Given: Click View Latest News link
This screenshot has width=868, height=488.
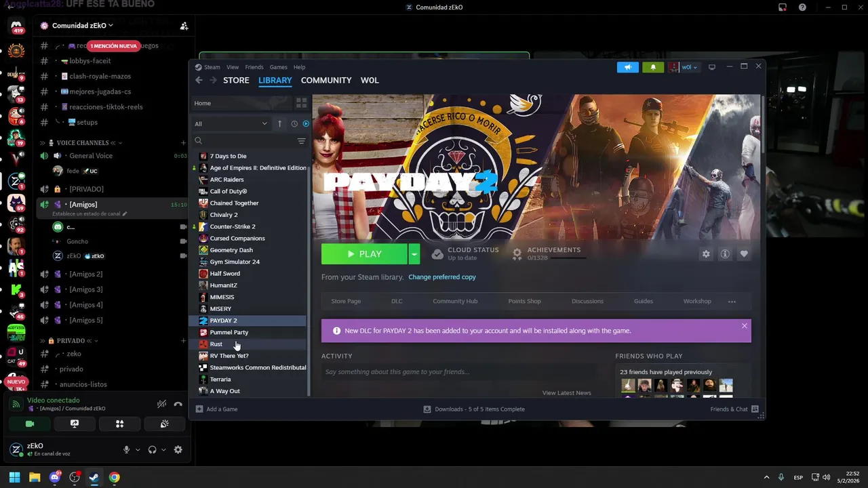Looking at the screenshot, I should click(567, 393).
